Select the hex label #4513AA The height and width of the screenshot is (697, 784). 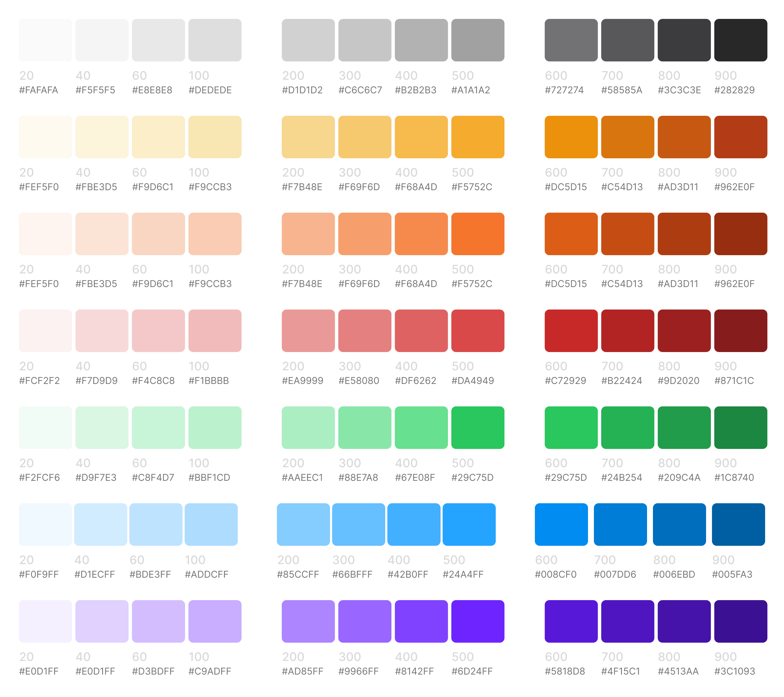679,671
